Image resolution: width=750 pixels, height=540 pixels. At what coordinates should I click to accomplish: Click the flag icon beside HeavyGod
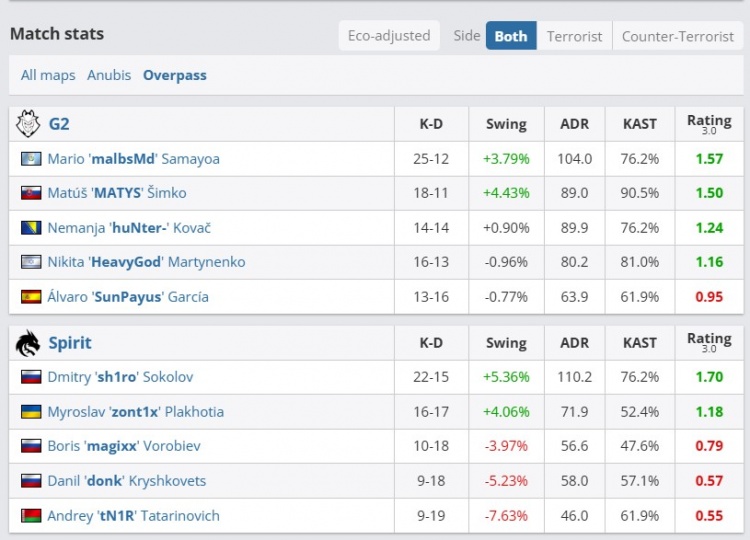click(x=31, y=262)
